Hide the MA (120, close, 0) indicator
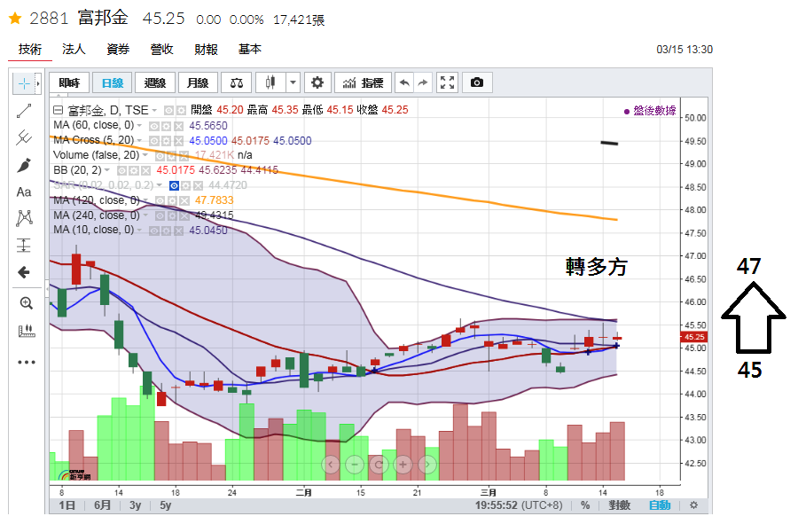Viewport: 798px width, 532px height. (160, 200)
